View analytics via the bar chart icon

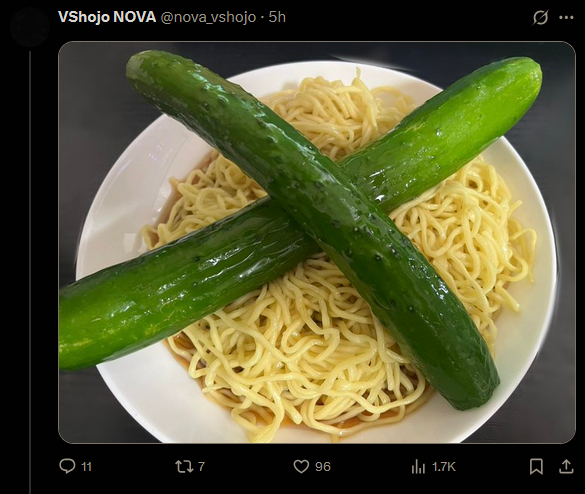tap(418, 467)
